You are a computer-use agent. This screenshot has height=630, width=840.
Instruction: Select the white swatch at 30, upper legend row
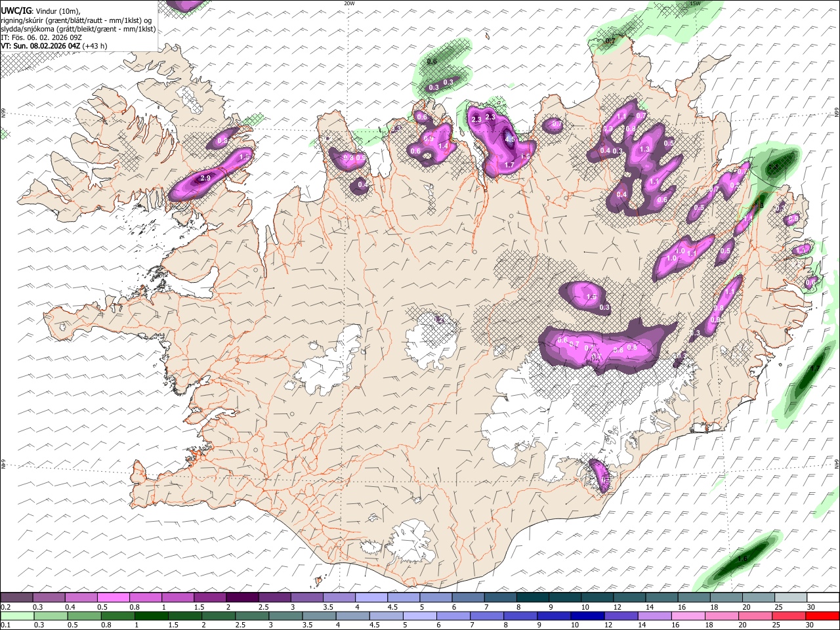click(x=823, y=597)
